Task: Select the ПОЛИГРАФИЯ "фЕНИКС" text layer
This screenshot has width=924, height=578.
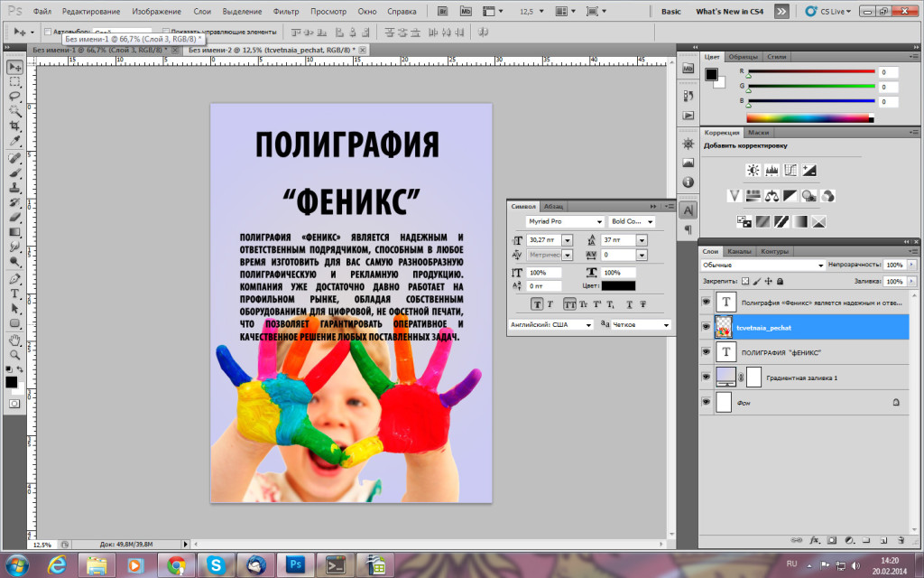Action: click(781, 351)
